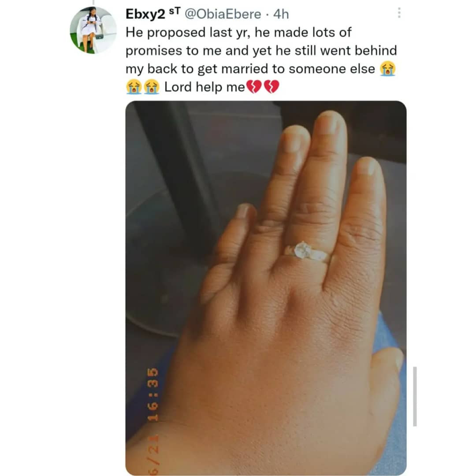Click the second broken heart emoji
Image resolution: width=476 pixels, height=476 pixels.
coord(271,87)
